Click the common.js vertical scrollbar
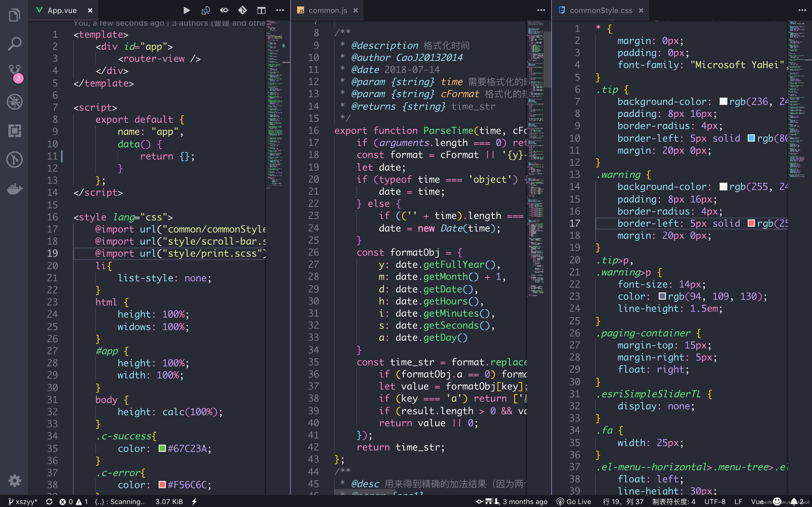This screenshot has width=812, height=507. [x=548, y=60]
